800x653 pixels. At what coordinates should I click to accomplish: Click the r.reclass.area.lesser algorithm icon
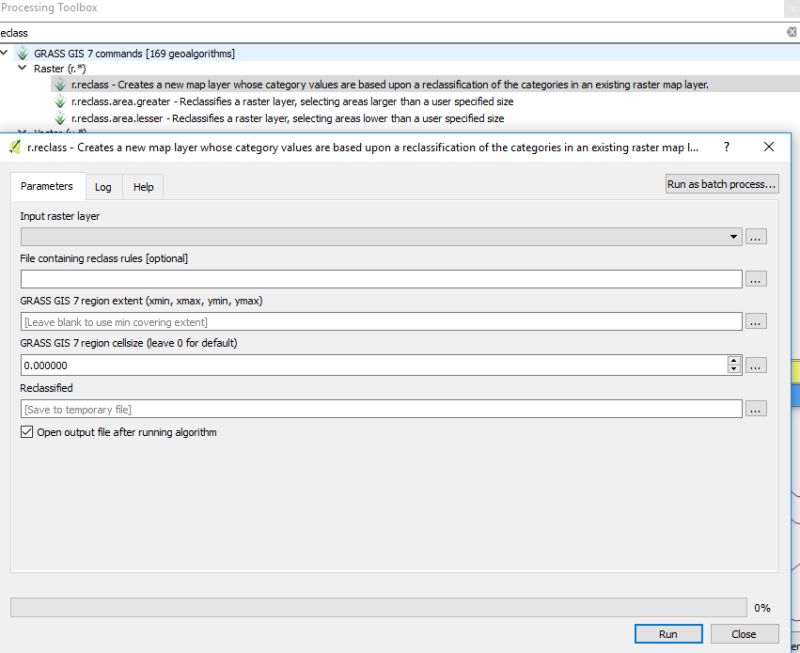click(59, 117)
